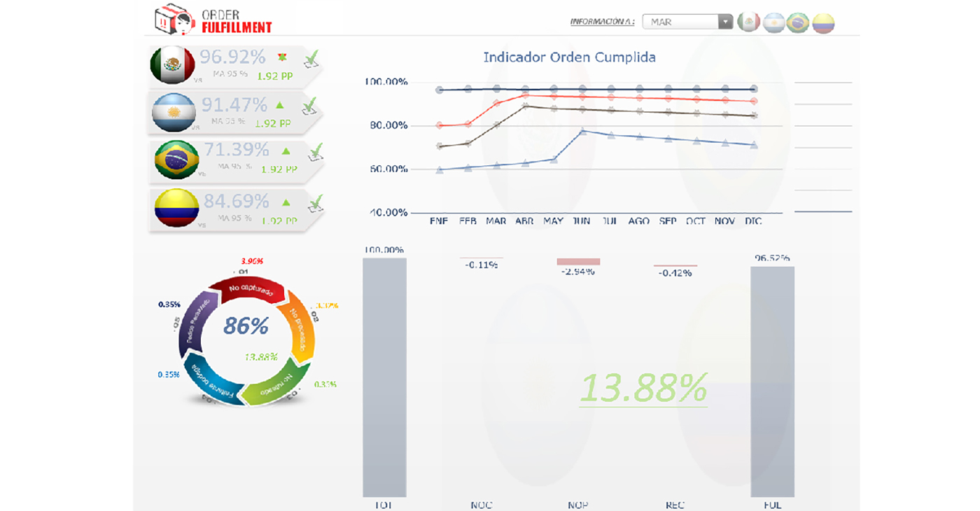Click the 100.00% line chart axis label
The image size is (980, 511).
(x=386, y=82)
